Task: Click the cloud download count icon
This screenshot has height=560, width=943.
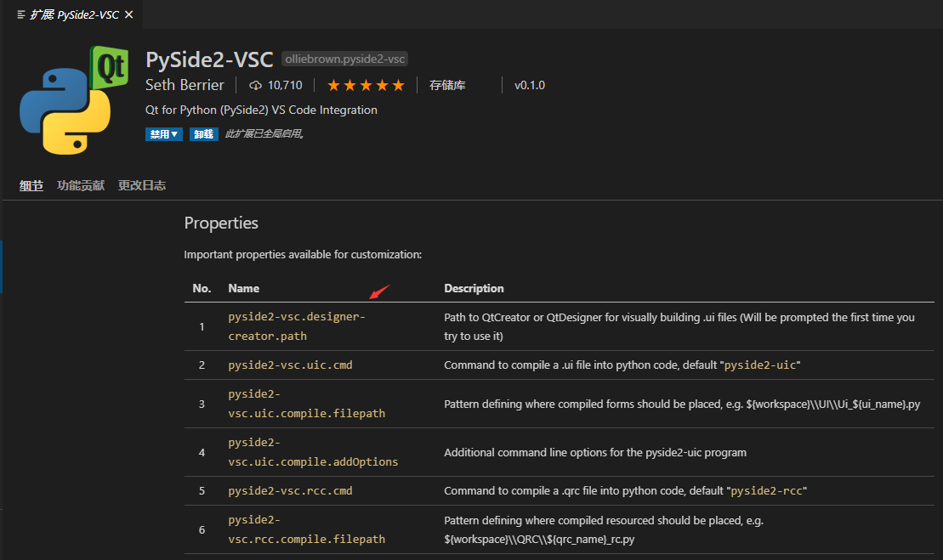Action: pyautogui.click(x=255, y=85)
